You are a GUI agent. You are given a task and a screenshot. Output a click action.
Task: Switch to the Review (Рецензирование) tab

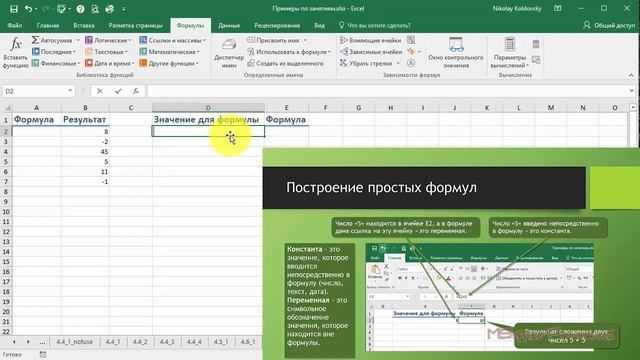tap(277, 25)
